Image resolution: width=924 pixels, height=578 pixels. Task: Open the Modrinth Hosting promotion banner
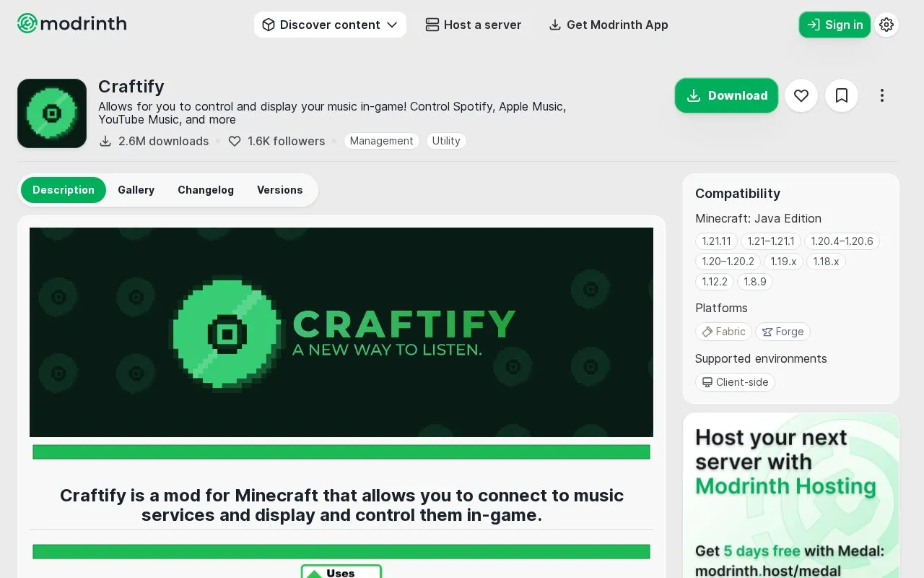tap(790, 496)
